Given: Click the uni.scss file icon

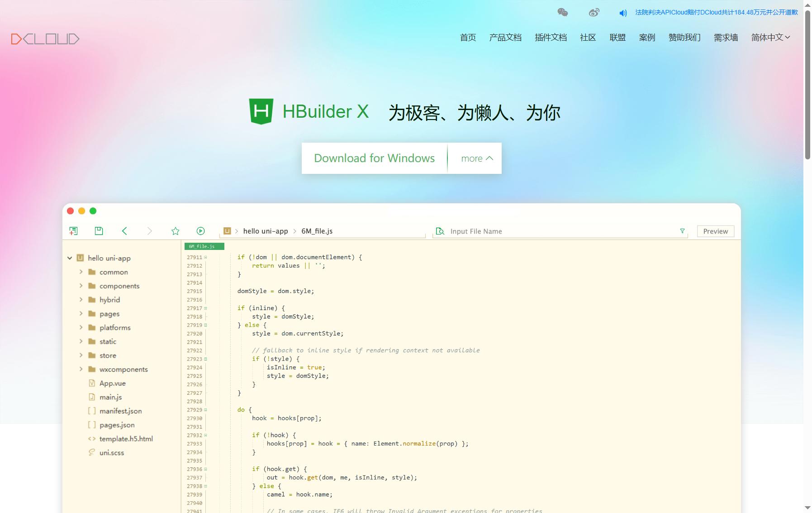Looking at the screenshot, I should 92,452.
